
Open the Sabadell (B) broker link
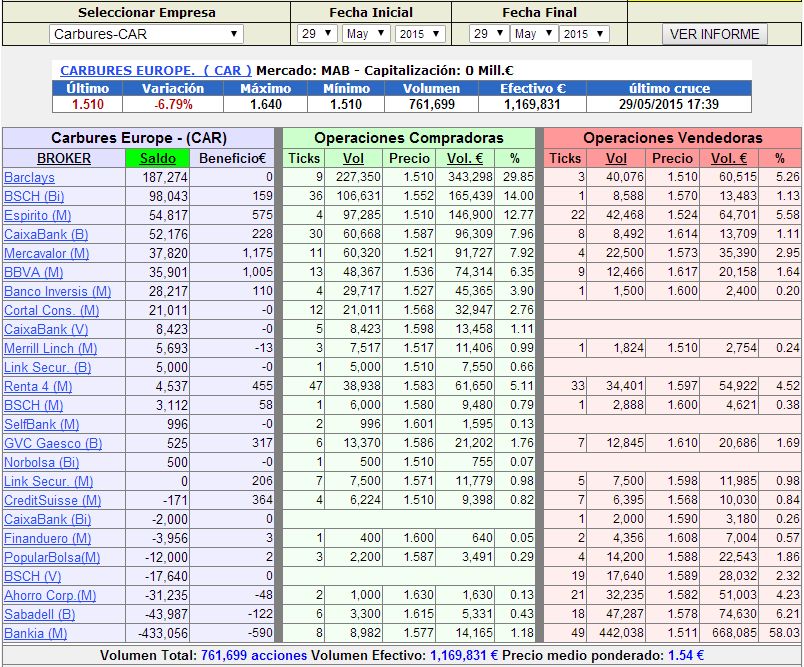coord(39,614)
